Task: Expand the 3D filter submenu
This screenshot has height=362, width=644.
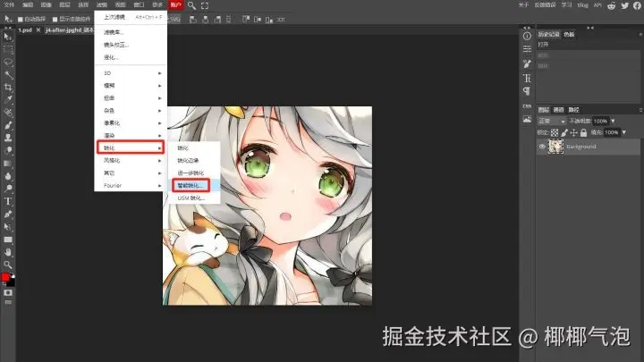Action: coord(131,73)
